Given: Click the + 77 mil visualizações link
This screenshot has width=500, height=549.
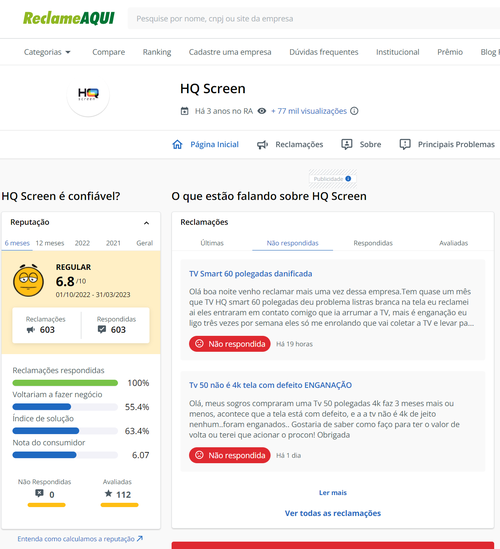Looking at the screenshot, I should [309, 111].
